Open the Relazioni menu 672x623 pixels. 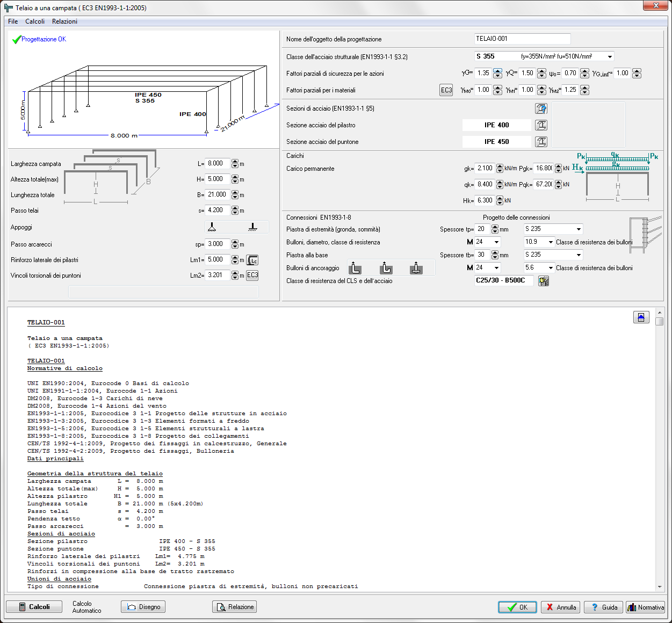pos(64,21)
